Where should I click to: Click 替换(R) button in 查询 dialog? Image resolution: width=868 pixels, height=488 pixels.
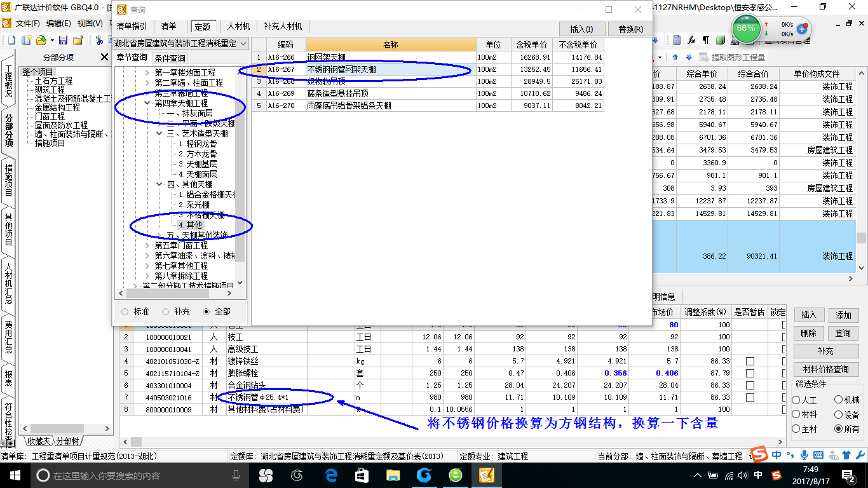pos(630,29)
